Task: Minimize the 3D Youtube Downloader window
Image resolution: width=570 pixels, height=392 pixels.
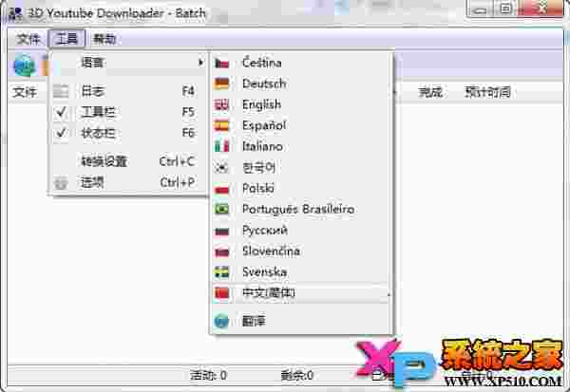Action: pos(481,9)
